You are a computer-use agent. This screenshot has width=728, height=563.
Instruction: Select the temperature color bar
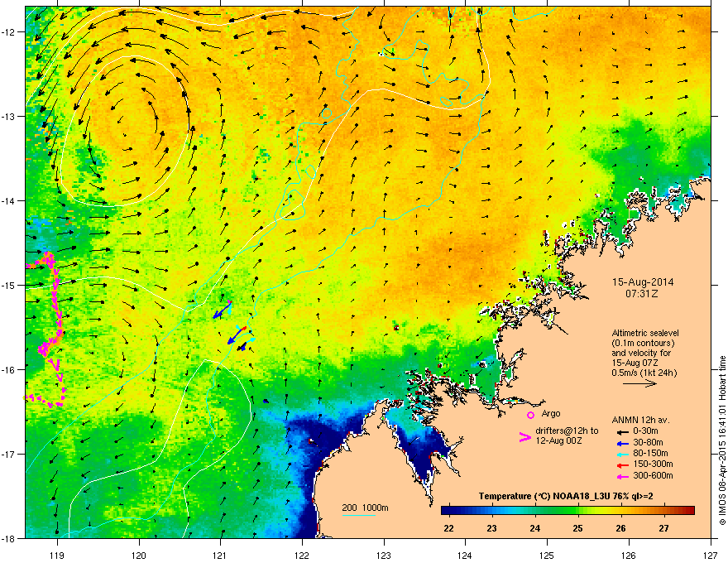click(x=568, y=510)
